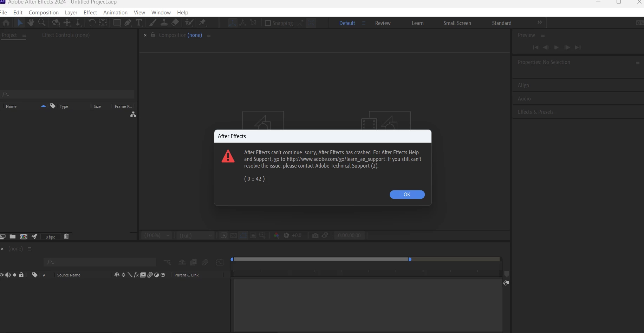The image size is (644, 333).
Task: Toggle hide shy layers in timeline
Action: (x=182, y=262)
